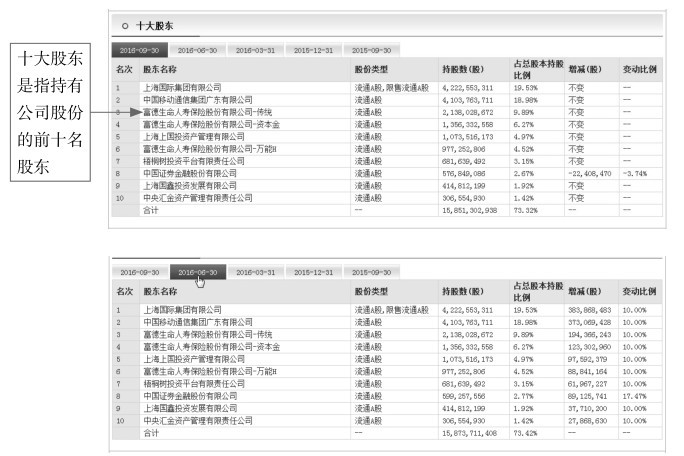
Task: Switch to 2016-06-30 tab in the 十大股东 headed panel
Action: click(197, 50)
